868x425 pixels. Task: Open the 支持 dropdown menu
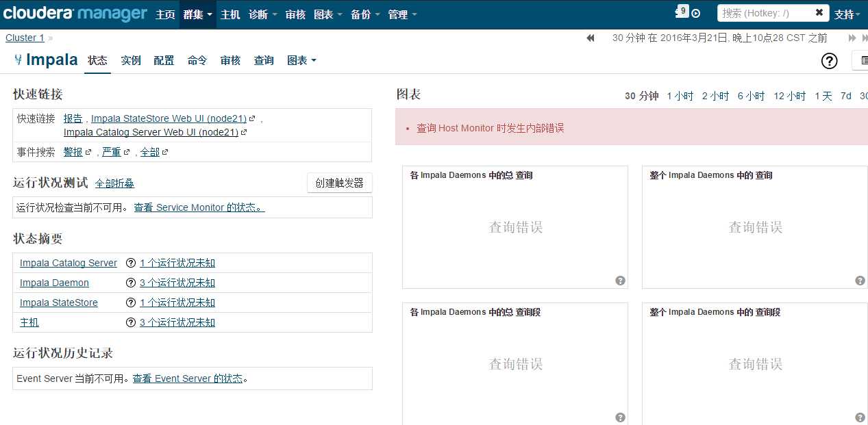pyautogui.click(x=848, y=14)
